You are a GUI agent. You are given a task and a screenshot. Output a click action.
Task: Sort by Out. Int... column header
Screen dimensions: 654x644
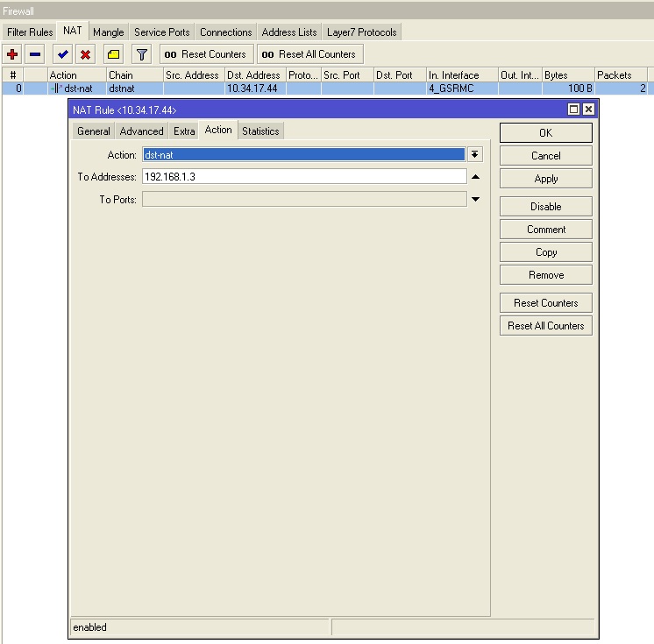click(x=520, y=75)
